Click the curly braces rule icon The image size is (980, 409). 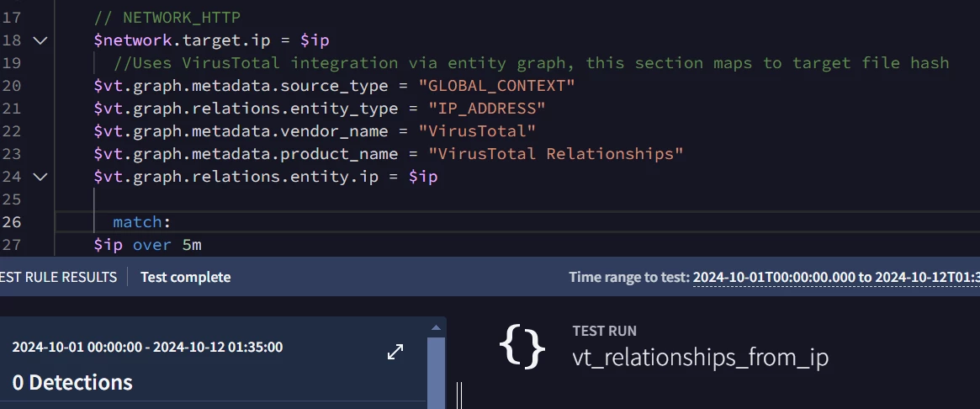tap(522, 347)
